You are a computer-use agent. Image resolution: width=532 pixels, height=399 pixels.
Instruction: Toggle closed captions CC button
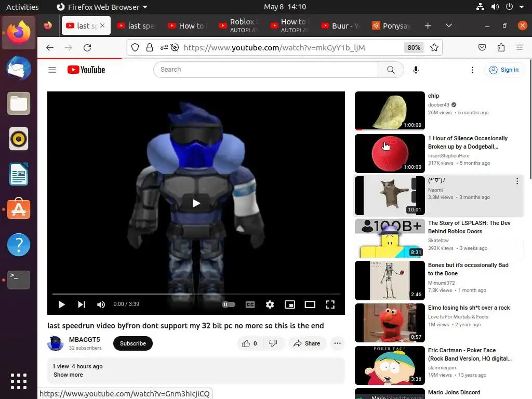(x=250, y=304)
